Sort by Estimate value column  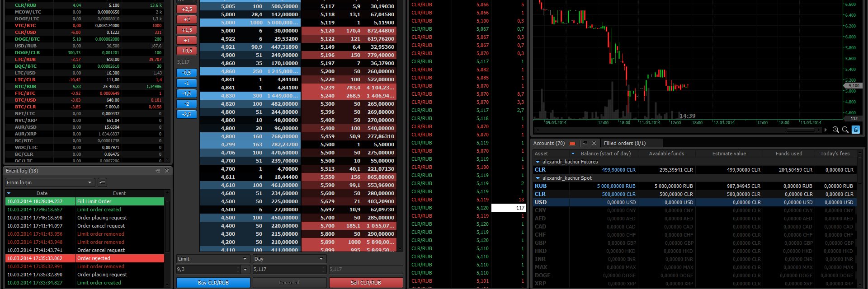click(x=729, y=154)
